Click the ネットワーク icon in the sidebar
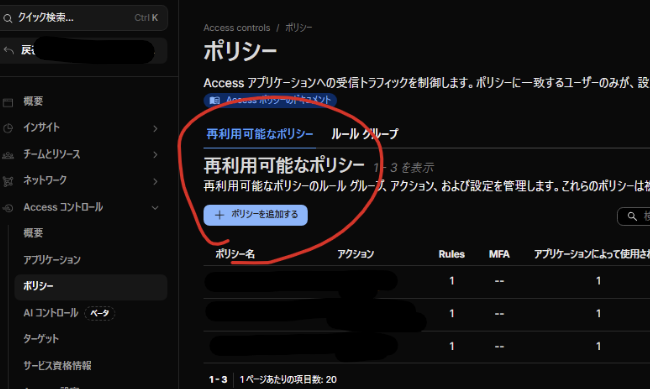Image resolution: width=650 pixels, height=389 pixels. click(x=8, y=181)
